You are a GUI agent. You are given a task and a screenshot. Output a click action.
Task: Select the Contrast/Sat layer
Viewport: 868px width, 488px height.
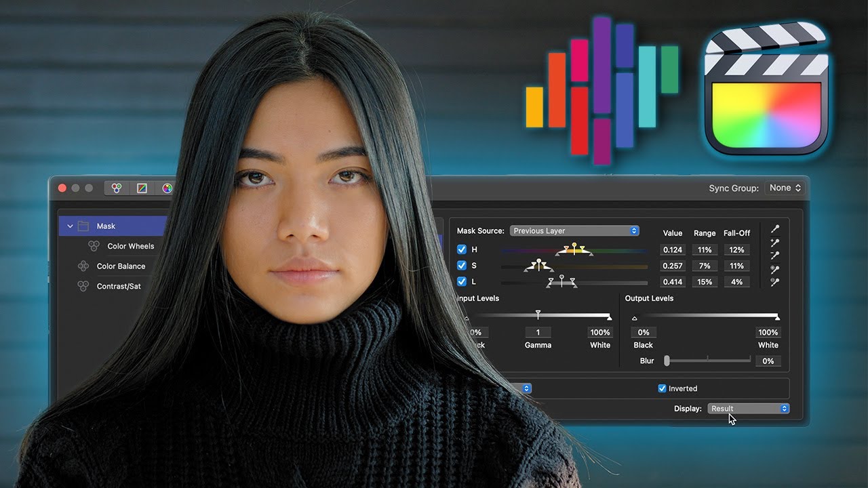tap(119, 286)
